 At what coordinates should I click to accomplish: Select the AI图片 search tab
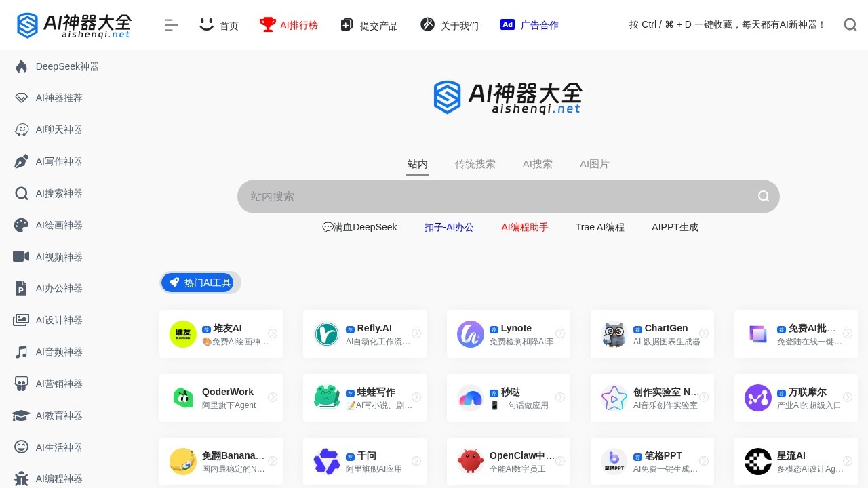594,164
